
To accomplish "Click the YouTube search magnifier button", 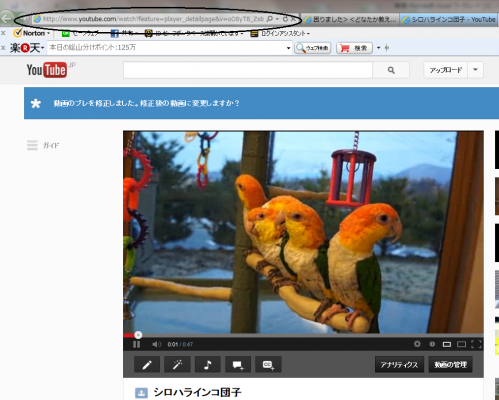I will pyautogui.click(x=391, y=70).
